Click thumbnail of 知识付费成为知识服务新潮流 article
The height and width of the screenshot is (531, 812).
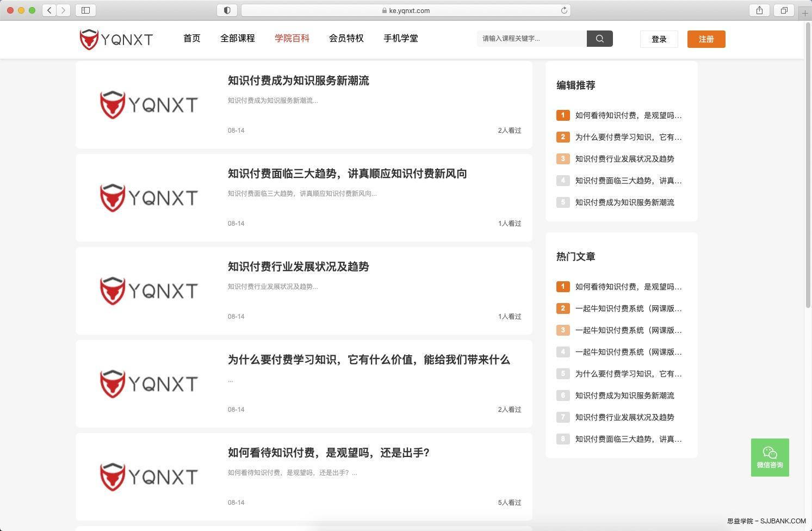pos(148,104)
